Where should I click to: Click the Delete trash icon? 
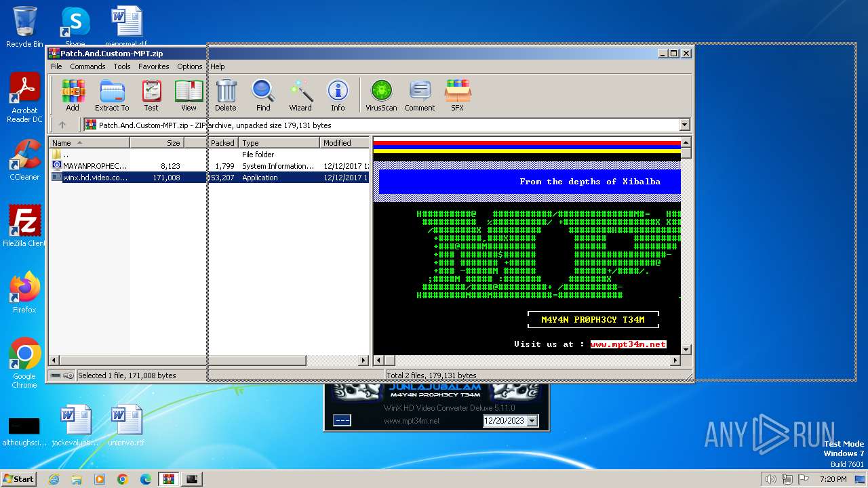click(x=226, y=95)
